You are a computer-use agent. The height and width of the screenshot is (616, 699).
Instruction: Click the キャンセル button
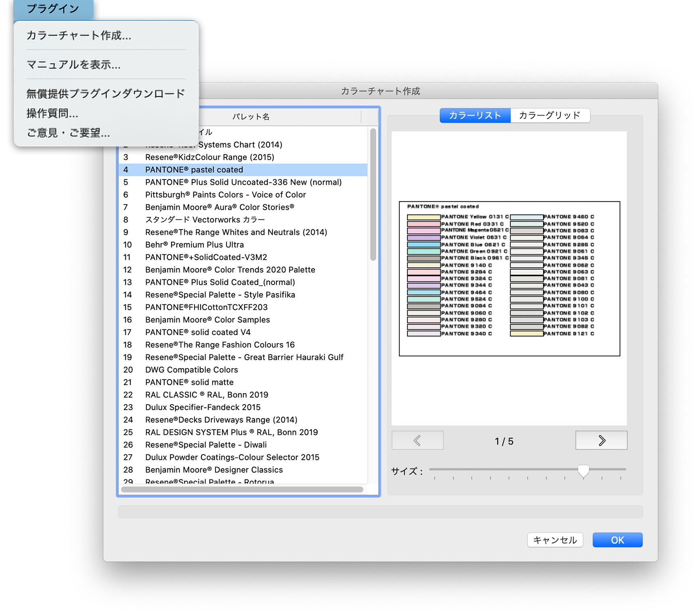(x=555, y=540)
